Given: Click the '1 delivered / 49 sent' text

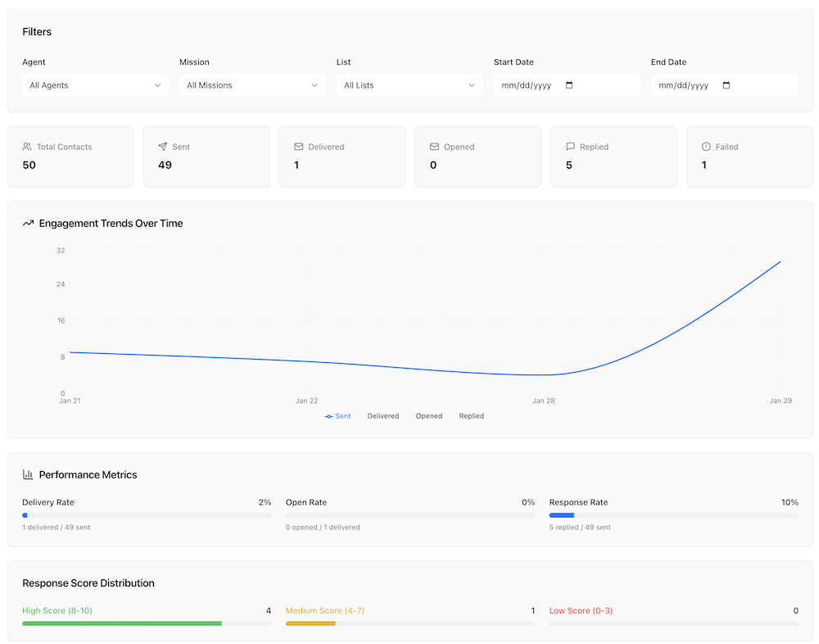Looking at the screenshot, I should point(56,528).
